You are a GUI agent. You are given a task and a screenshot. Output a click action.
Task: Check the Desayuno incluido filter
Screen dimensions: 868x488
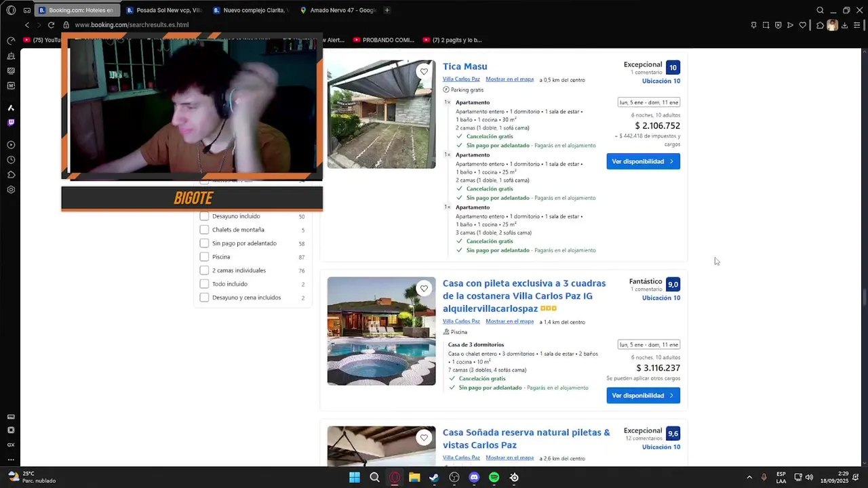tap(204, 216)
